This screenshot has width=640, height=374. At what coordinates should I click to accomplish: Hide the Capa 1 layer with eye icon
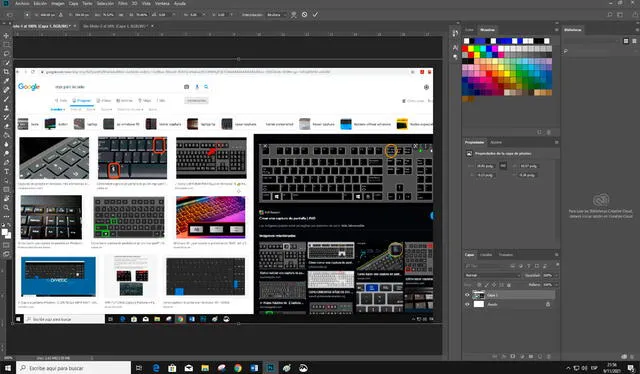[x=467, y=295]
